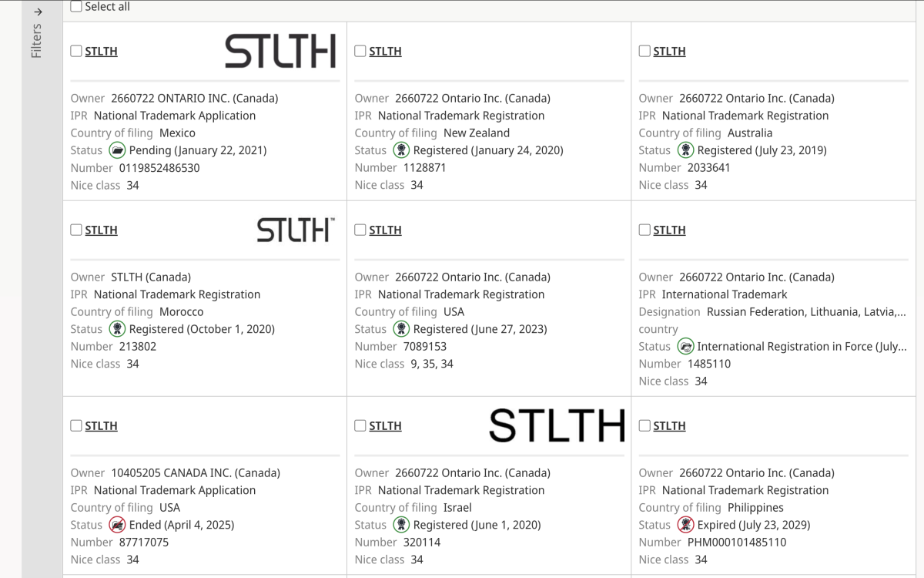The height and width of the screenshot is (578, 924).
Task: Open the STLTH link for New Zealand registration
Action: (385, 52)
